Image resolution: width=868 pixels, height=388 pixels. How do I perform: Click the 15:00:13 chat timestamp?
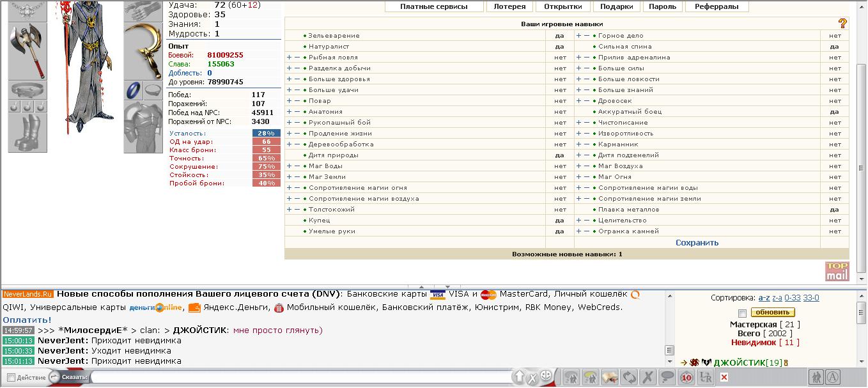point(18,341)
